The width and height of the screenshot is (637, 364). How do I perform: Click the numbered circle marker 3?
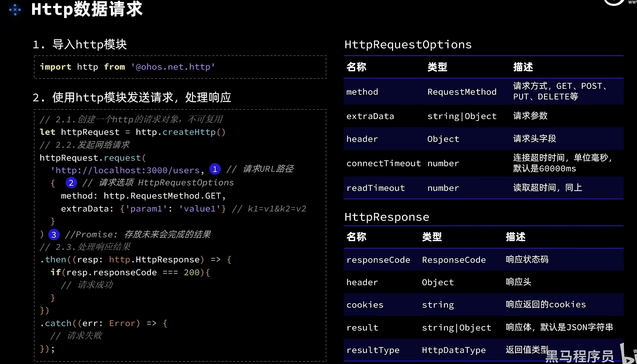click(54, 235)
